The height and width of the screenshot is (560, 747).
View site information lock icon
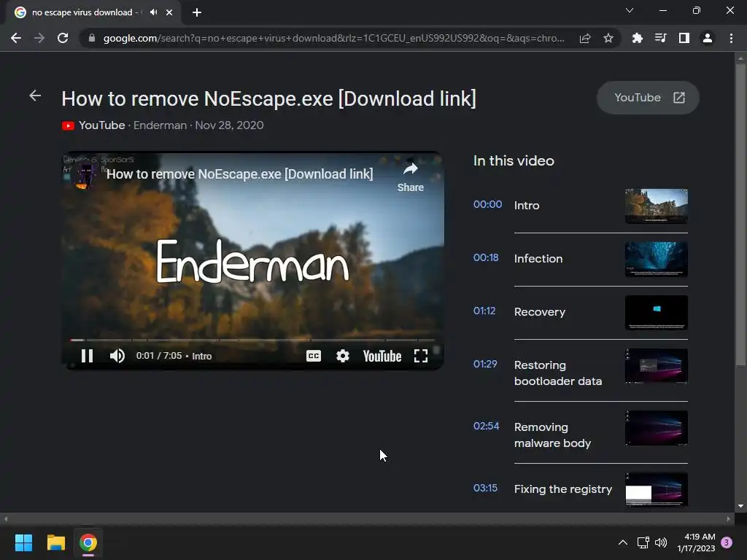(92, 38)
